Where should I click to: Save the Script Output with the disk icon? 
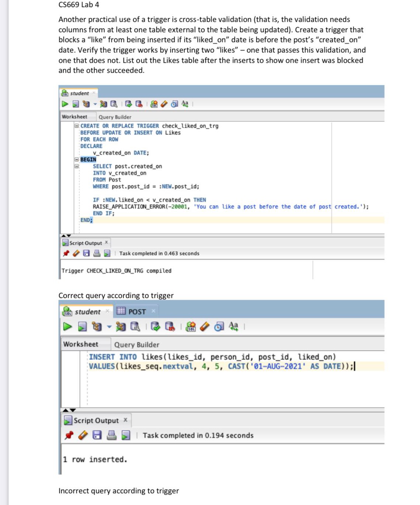86,253
